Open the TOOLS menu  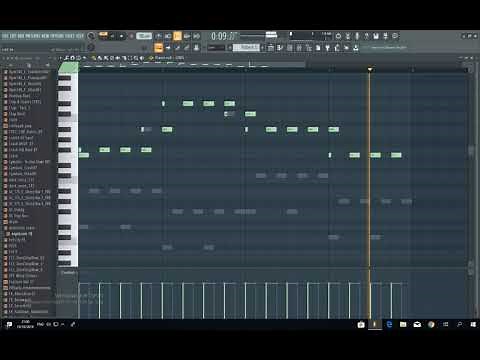[70, 36]
